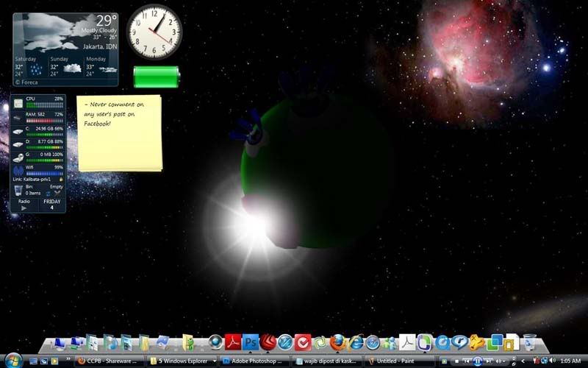Click the Show Desktop quick launch icon
This screenshot has width=588, height=368.
pos(33,361)
